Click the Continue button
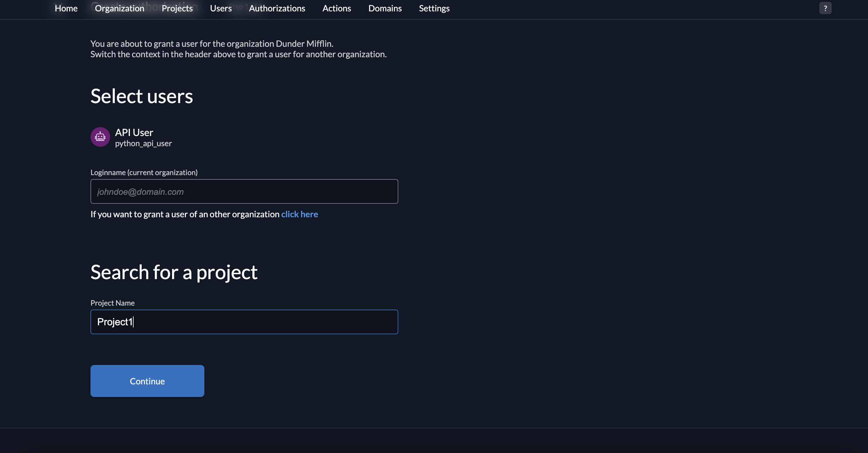This screenshot has width=868, height=453. pyautogui.click(x=147, y=381)
